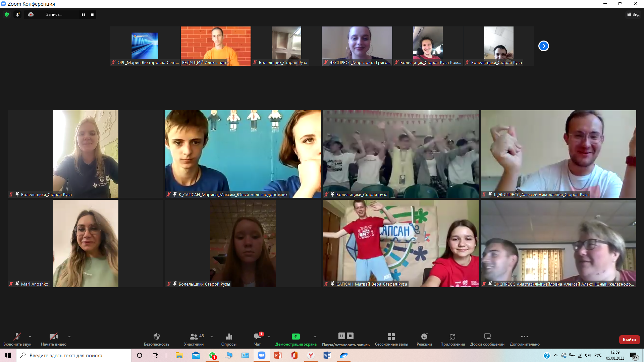Expand video options arrow beside Начать видео
This screenshot has height=362, width=644.
pos(69,337)
